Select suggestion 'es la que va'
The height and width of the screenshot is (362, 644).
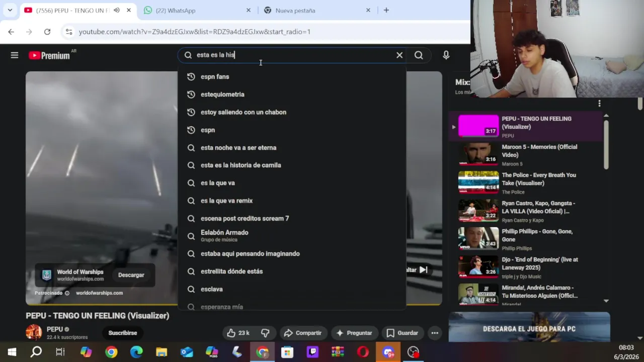click(292, 183)
